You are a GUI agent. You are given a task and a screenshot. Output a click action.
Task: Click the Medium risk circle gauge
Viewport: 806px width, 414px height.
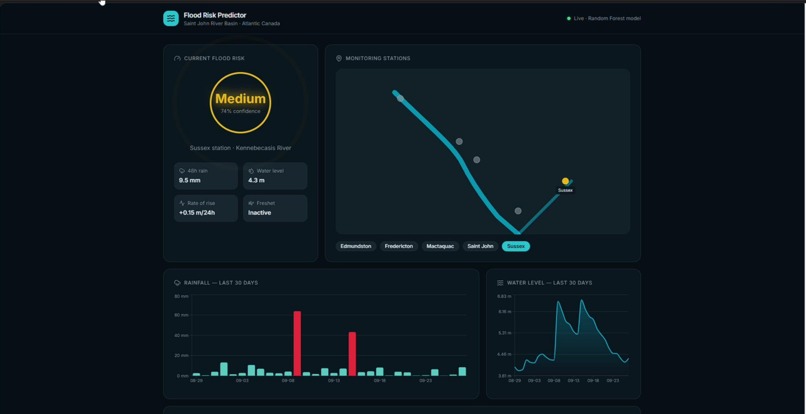click(241, 103)
